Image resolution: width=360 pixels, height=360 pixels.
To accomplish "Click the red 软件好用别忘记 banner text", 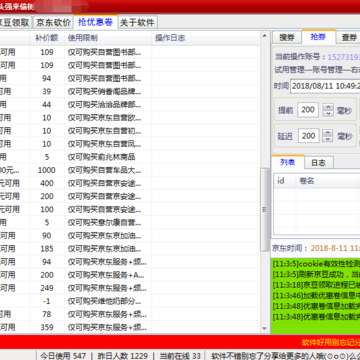I will (x=331, y=342).
